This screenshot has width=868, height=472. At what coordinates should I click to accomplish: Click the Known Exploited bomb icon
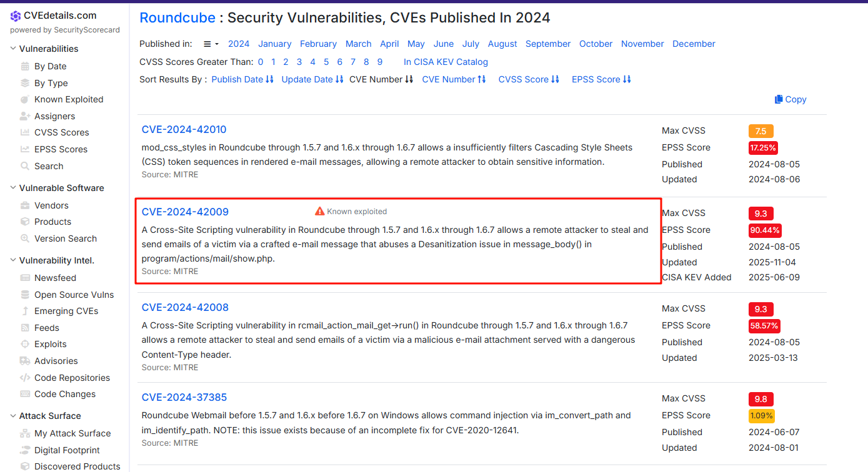(x=25, y=99)
